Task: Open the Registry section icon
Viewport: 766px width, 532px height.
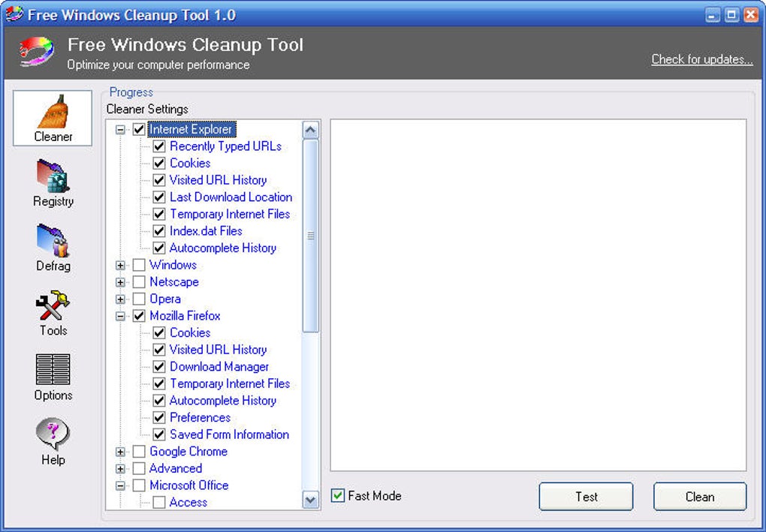Action: tap(53, 176)
